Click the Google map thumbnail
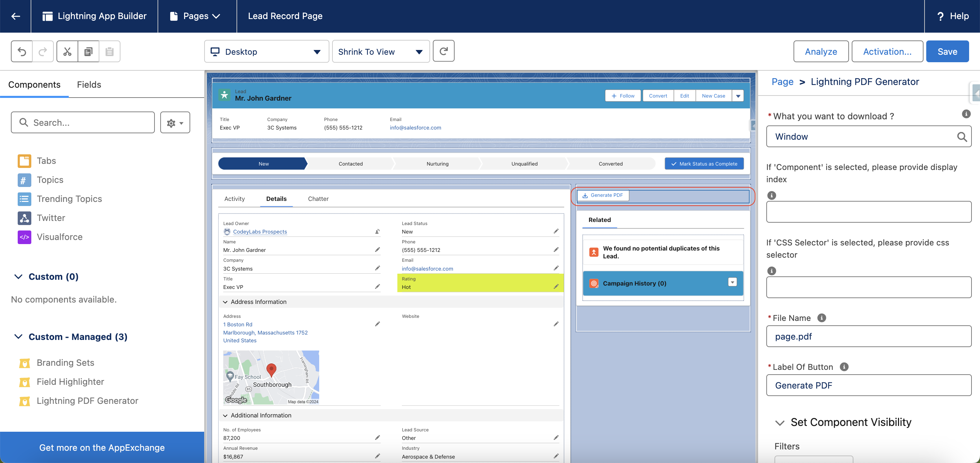 [x=271, y=377]
